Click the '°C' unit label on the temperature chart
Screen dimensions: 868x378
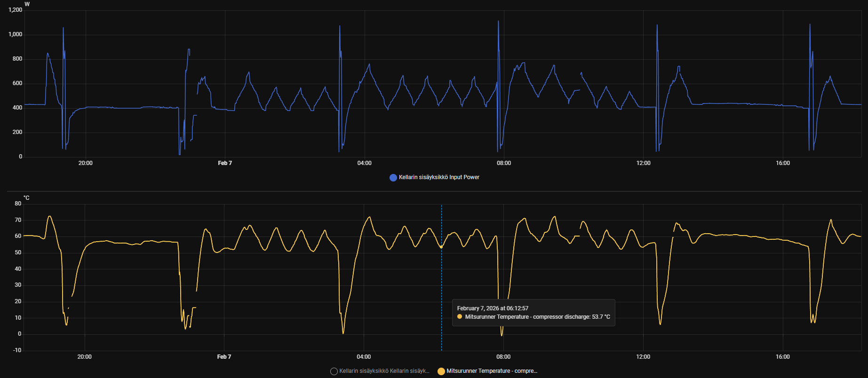click(x=26, y=198)
